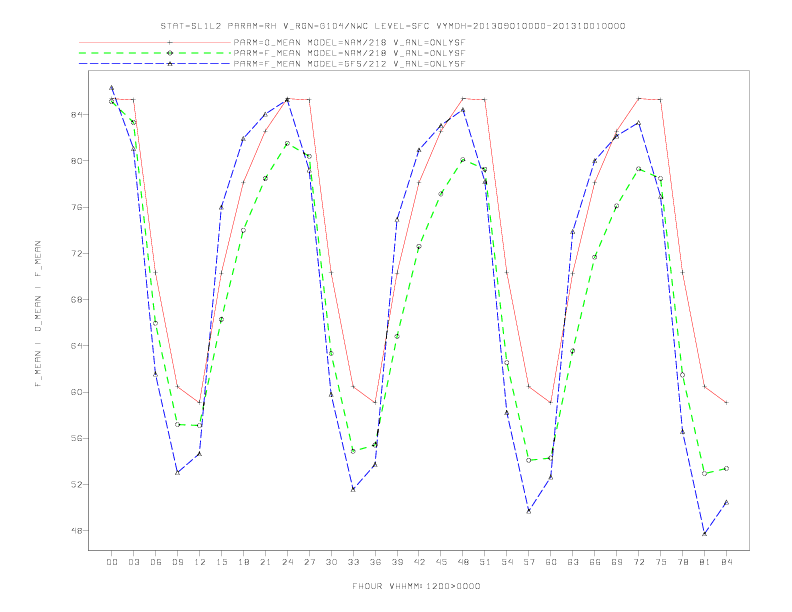Click y-axis tick label 56

(x=76, y=438)
